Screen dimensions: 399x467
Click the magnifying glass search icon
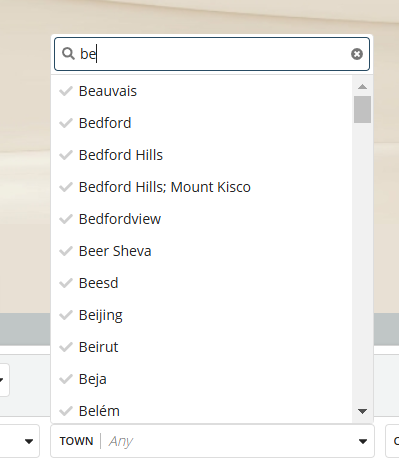pyautogui.click(x=68, y=54)
